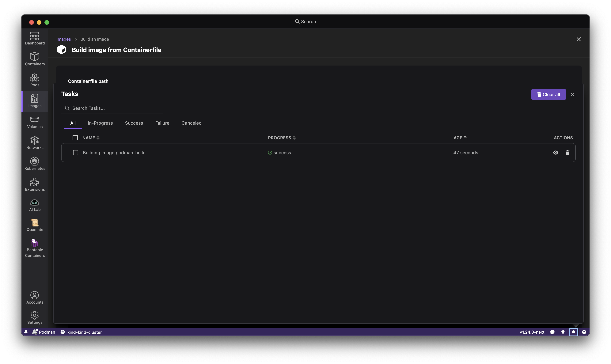611x364 pixels.
Task: Toggle the notifications bell icon
Action: [573, 332]
